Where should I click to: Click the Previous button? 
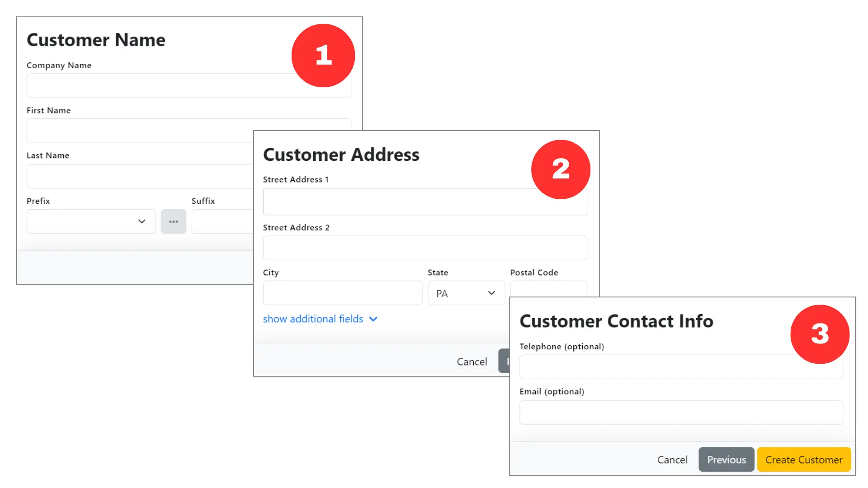click(726, 459)
